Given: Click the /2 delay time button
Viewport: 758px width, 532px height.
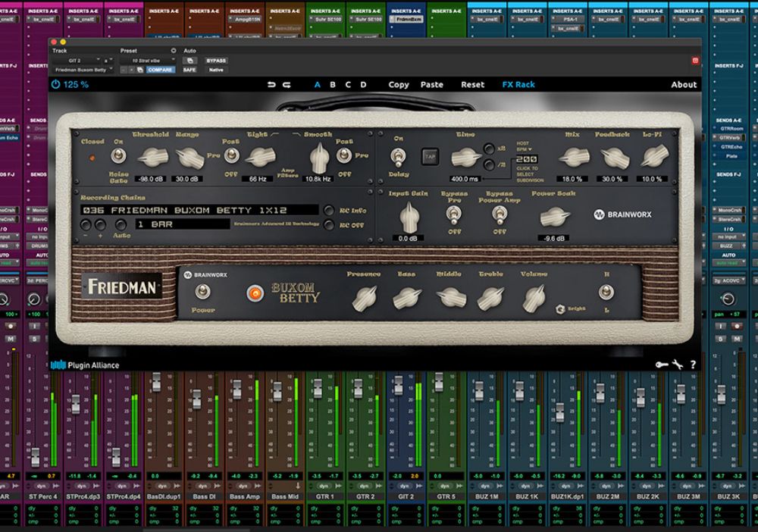Looking at the screenshot, I should coord(489,165).
